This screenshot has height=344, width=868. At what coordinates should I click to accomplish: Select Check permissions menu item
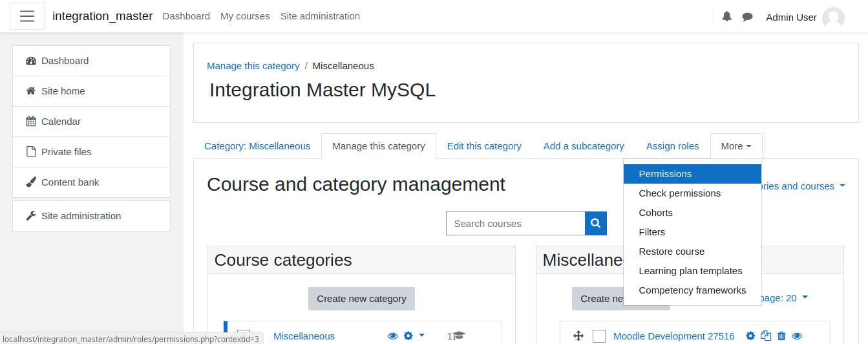[692, 193]
